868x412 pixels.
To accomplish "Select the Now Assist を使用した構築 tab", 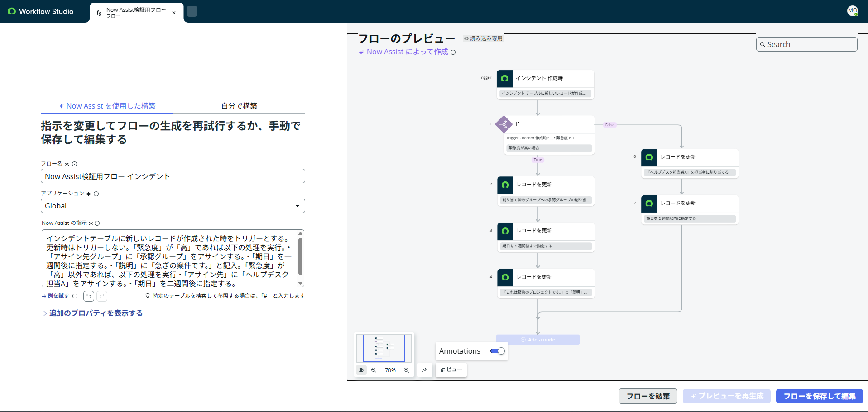I will point(107,106).
